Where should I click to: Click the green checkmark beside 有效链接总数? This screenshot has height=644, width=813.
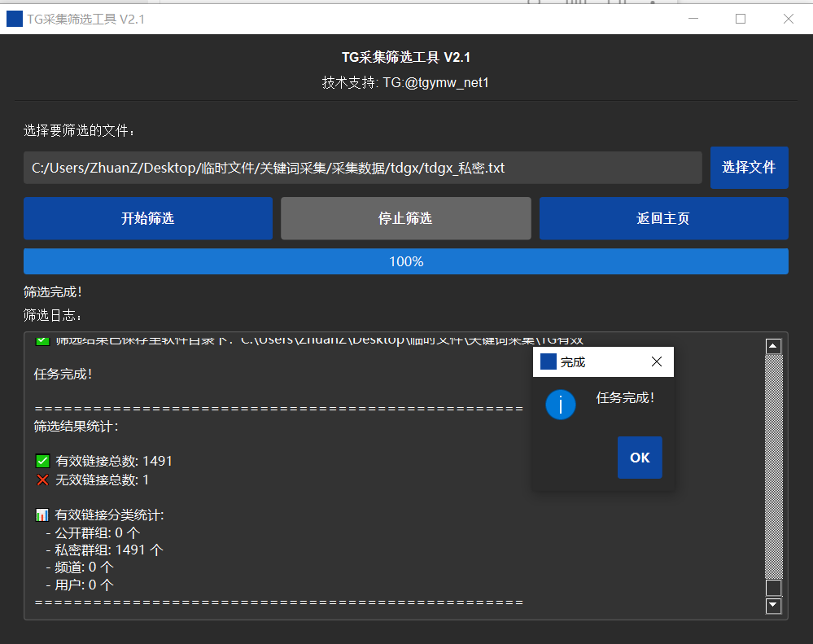[42, 461]
